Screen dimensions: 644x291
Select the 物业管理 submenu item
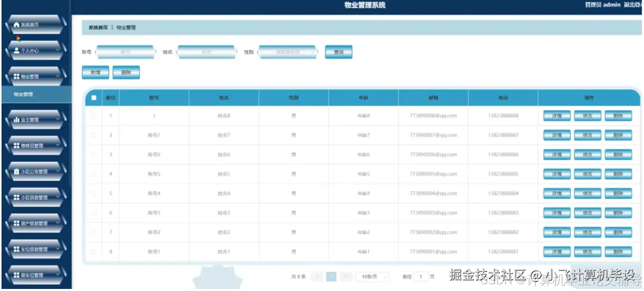[x=36, y=94]
